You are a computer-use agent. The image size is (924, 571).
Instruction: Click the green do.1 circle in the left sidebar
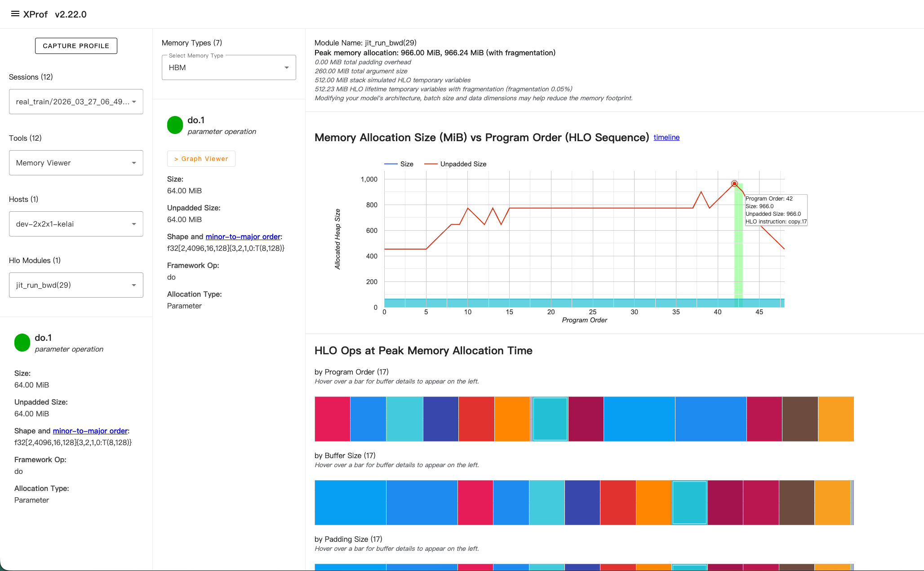[22, 342]
